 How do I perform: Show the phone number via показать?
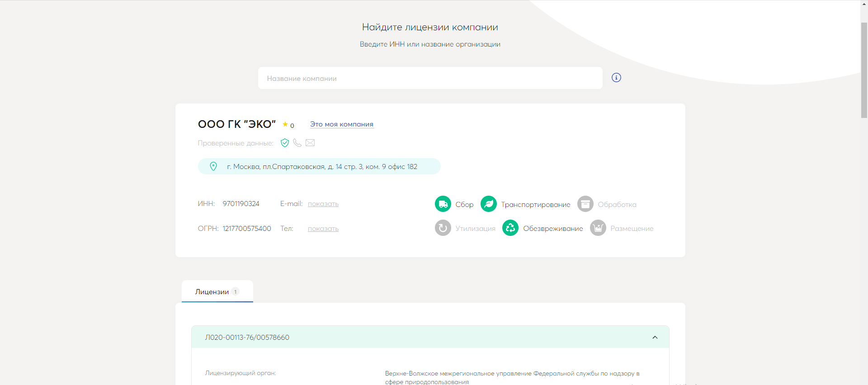pyautogui.click(x=323, y=229)
